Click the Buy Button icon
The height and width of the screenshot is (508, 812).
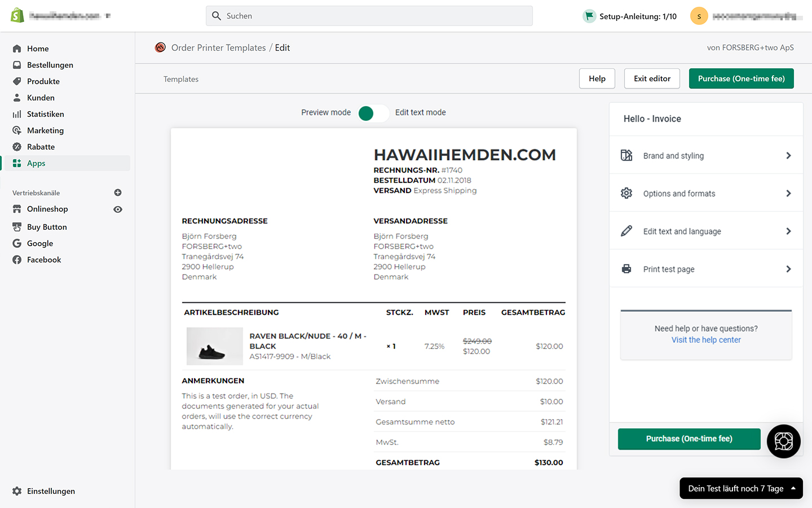click(17, 227)
